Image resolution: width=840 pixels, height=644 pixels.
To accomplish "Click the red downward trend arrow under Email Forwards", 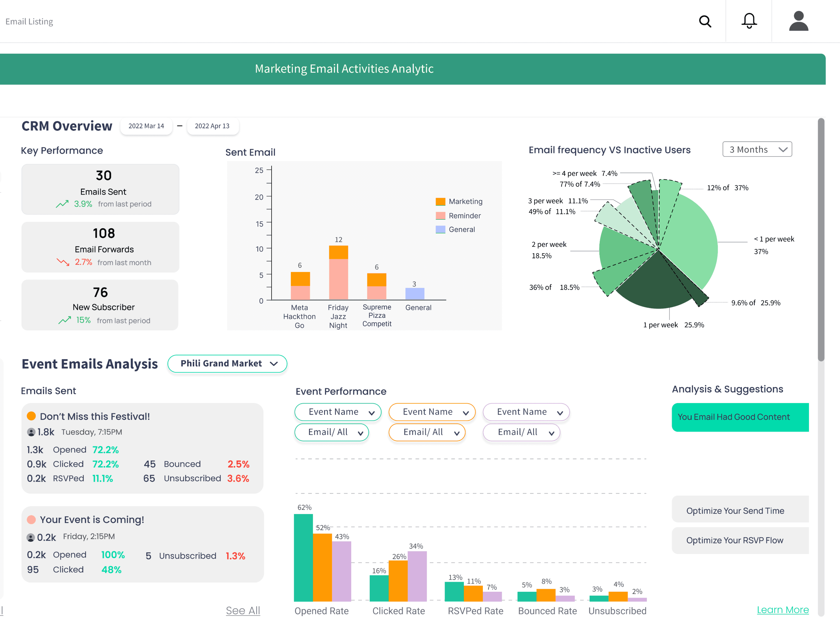I will tap(63, 262).
